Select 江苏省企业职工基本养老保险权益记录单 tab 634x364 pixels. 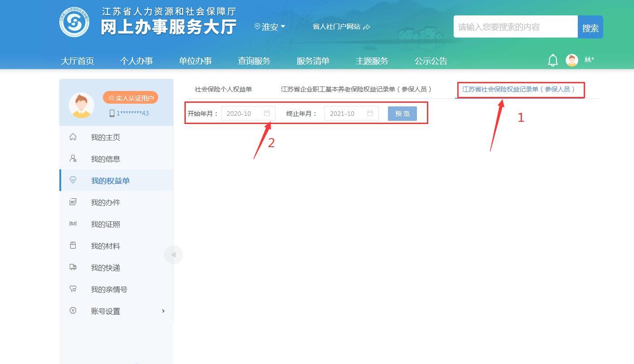[x=356, y=89]
